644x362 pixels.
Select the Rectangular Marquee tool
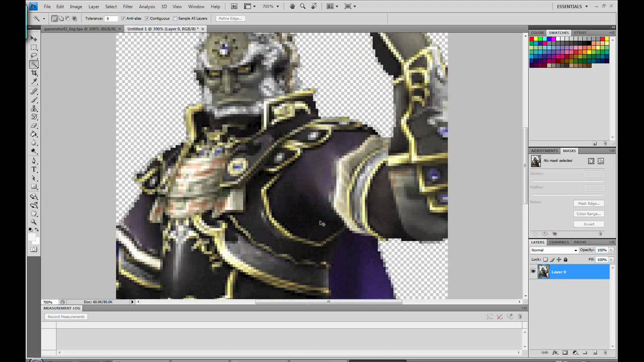click(x=34, y=47)
